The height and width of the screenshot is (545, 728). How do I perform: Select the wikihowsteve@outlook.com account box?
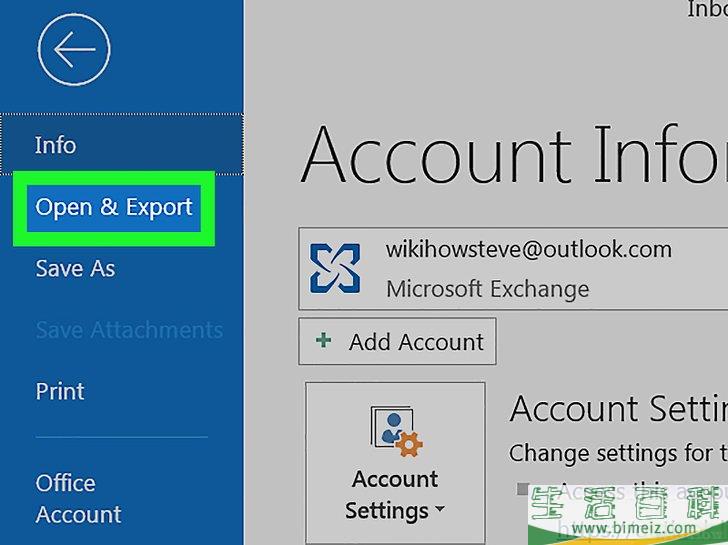click(x=513, y=269)
